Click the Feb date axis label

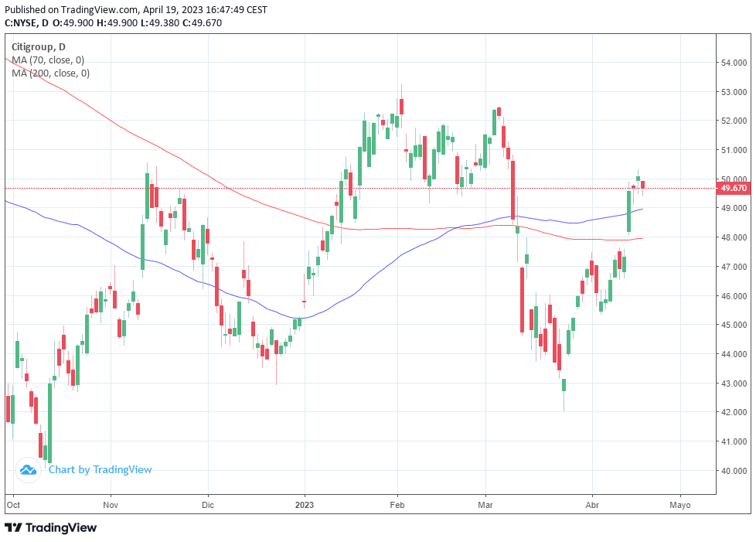[397, 505]
